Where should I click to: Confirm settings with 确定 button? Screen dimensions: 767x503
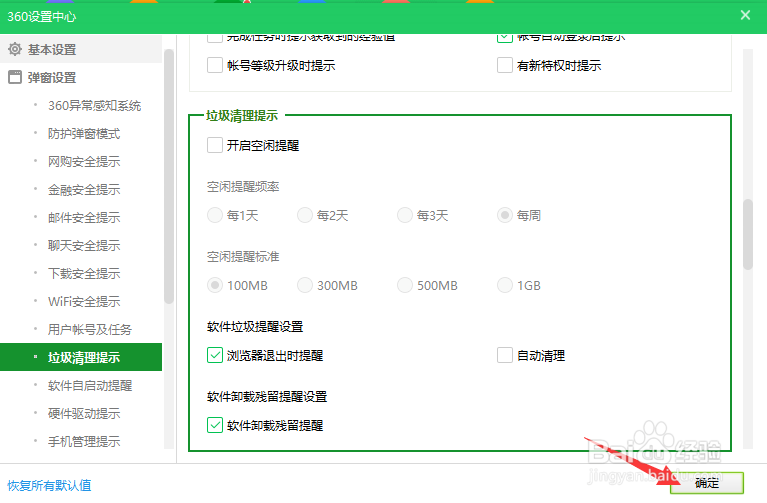click(707, 483)
